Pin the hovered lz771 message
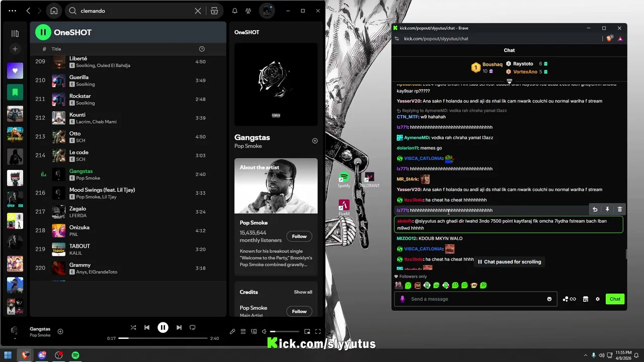The image size is (644, 362). coord(607,210)
